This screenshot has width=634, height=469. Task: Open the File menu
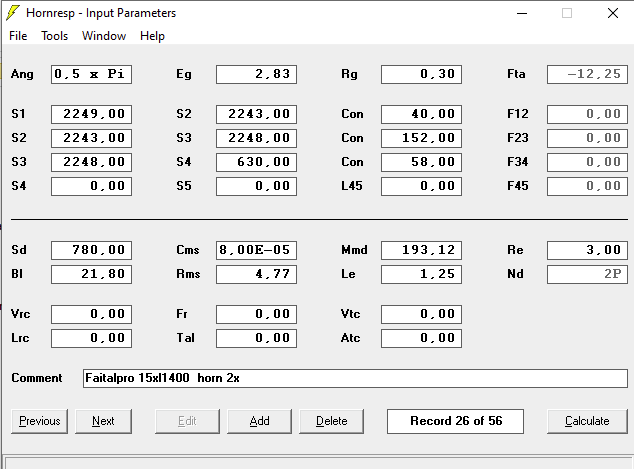(18, 36)
